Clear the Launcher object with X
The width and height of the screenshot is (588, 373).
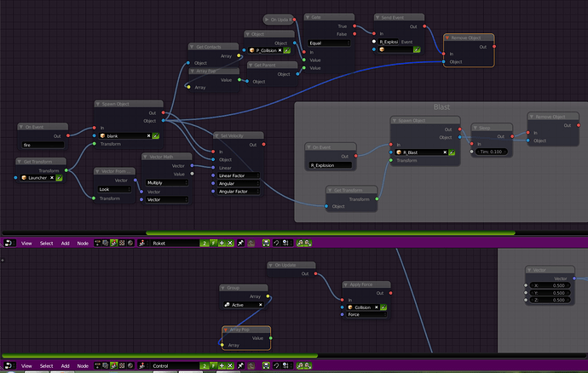(x=52, y=178)
